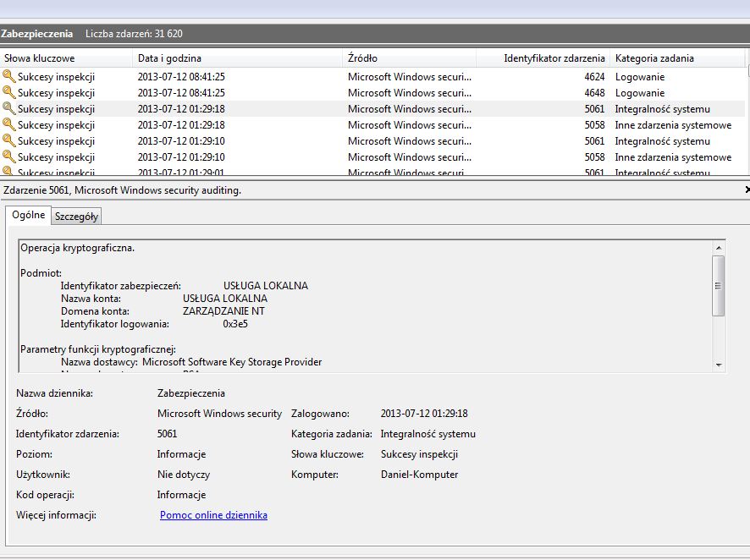Click the key icon of event 4624 row
Image resolution: width=750 pixels, height=560 pixels.
(9, 76)
